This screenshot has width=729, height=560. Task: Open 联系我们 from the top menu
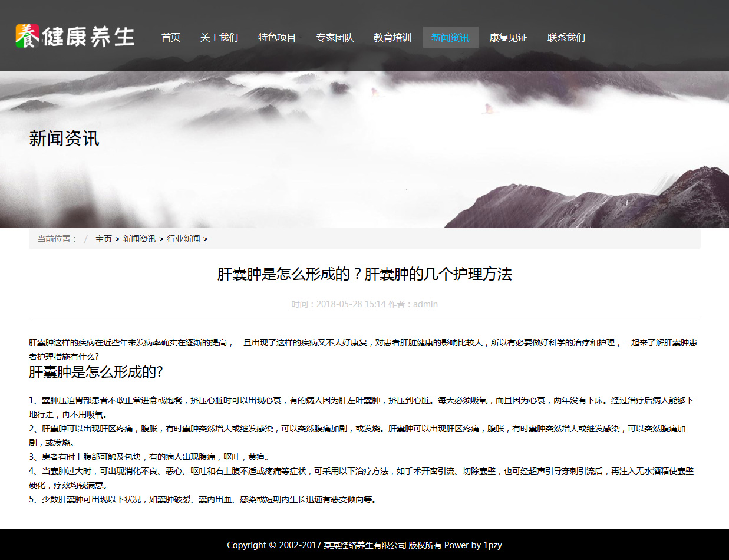pos(566,38)
